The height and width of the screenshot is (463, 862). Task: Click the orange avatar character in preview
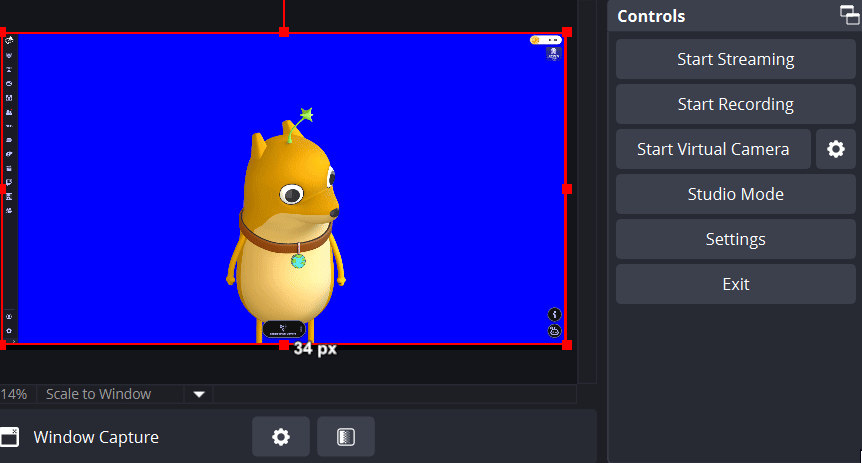(x=287, y=230)
